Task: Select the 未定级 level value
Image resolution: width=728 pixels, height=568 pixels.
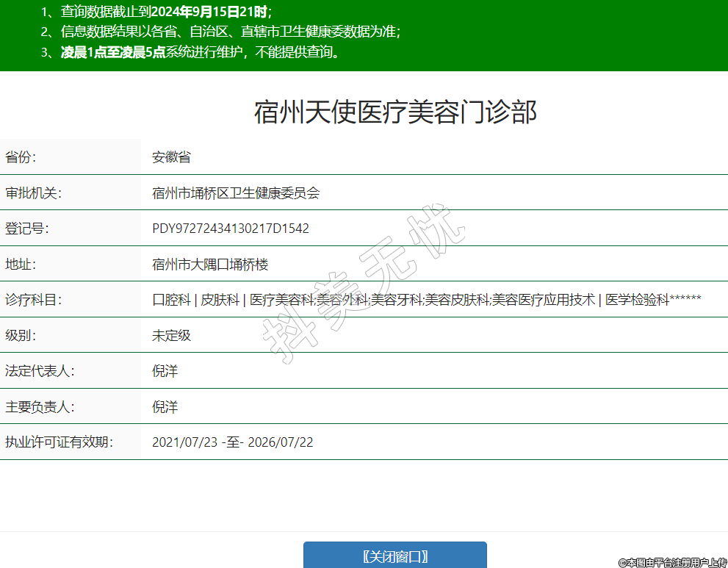Action: (171, 335)
